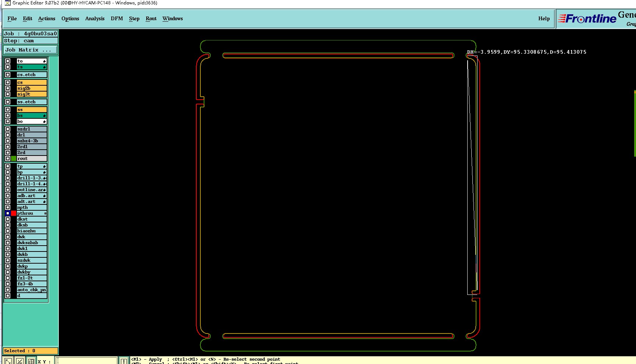The image size is (636, 364).
Task: Select the drill-1-3 layer name
Action: pos(32,178)
